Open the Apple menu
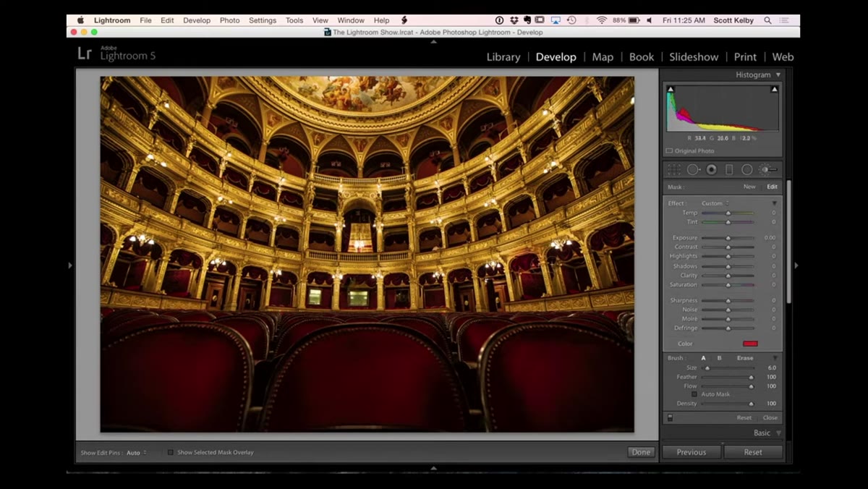 pos(80,20)
